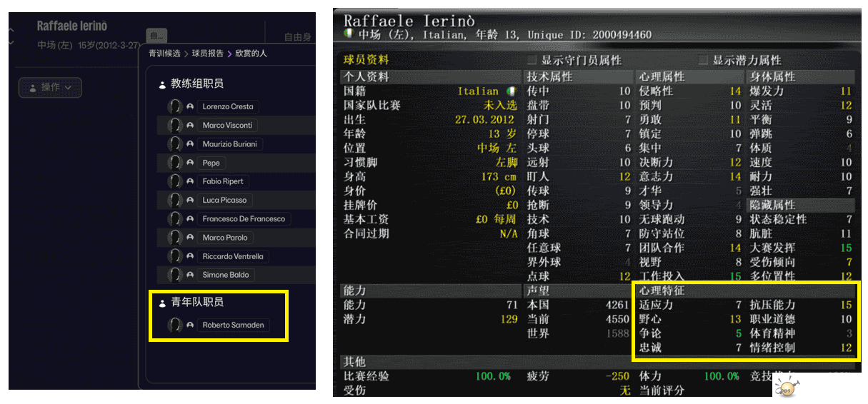Click the 潜力 value 129

pos(508,320)
